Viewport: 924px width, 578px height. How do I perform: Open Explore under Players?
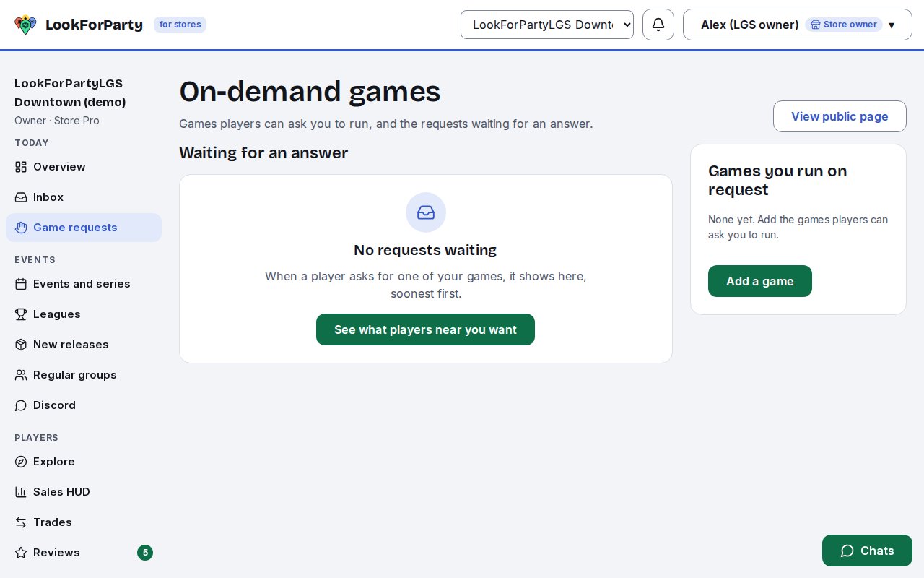(84, 462)
